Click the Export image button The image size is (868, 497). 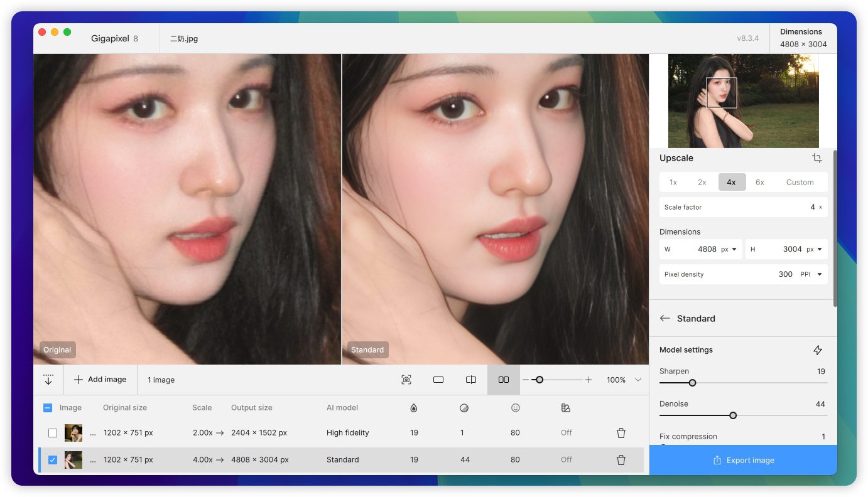[x=743, y=460]
